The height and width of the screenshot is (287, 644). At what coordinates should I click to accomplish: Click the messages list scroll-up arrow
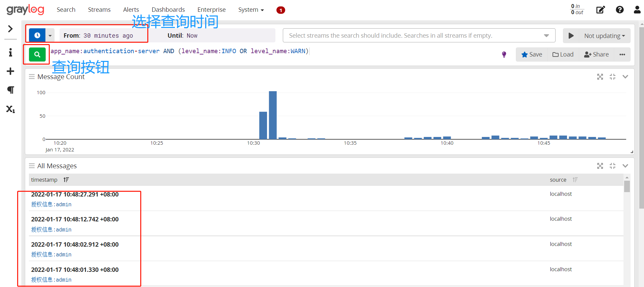coord(627,177)
